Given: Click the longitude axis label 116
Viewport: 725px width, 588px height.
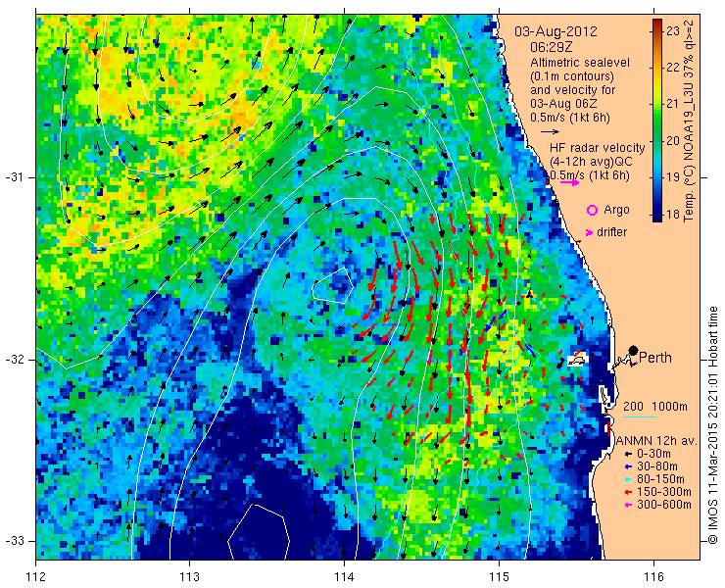Looking at the screenshot, I should (653, 577).
